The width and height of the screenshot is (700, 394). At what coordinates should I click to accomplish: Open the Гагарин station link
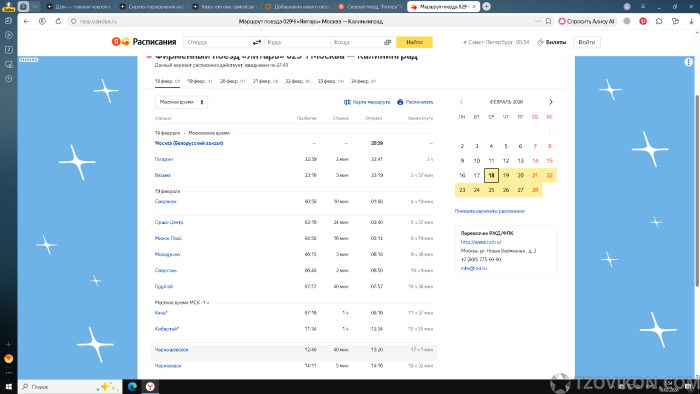164,159
